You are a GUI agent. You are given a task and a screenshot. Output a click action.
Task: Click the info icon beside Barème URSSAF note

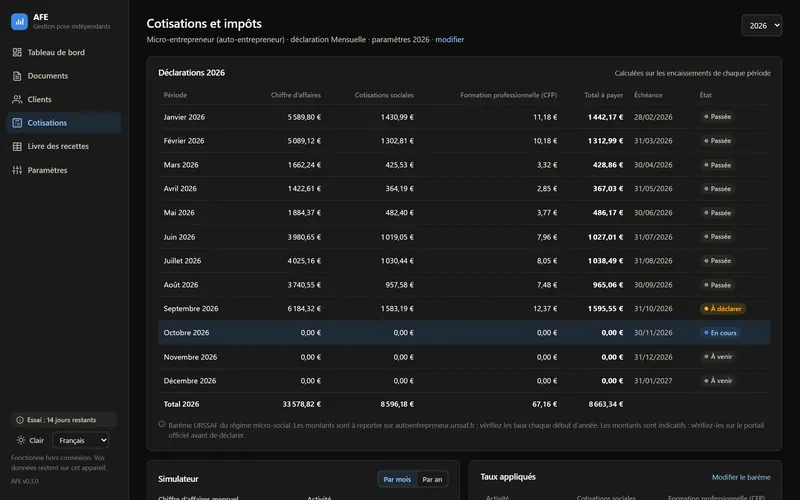pyautogui.click(x=162, y=424)
